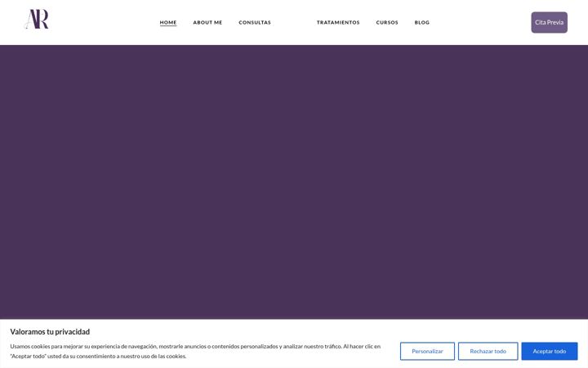Click the 'Valoramos tu privacidad' heading
This screenshot has width=588, height=368.
point(50,331)
